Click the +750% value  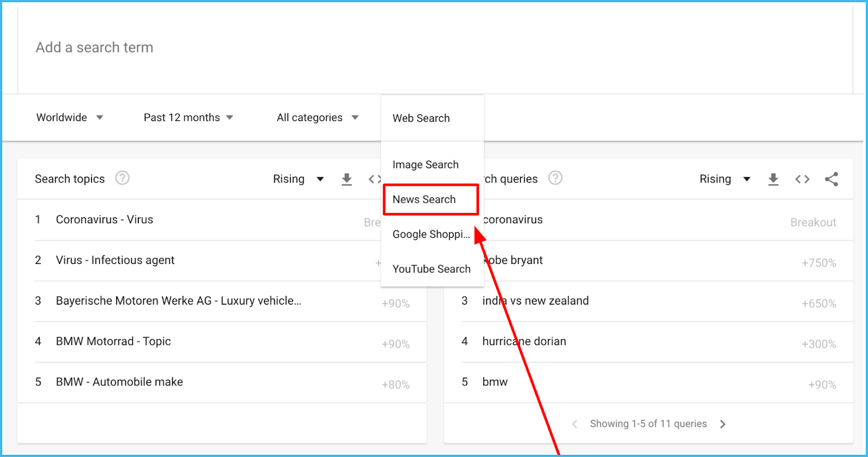click(x=819, y=263)
